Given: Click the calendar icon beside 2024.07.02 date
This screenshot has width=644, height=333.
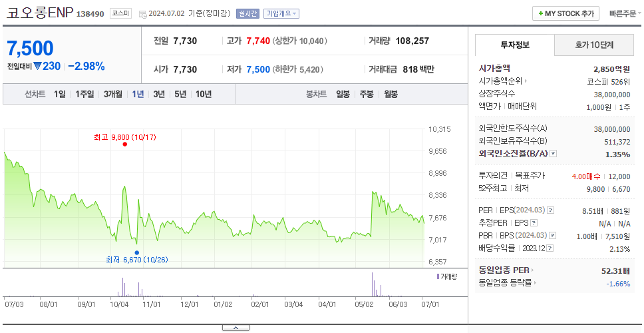Looking at the screenshot, I should click(x=142, y=14).
